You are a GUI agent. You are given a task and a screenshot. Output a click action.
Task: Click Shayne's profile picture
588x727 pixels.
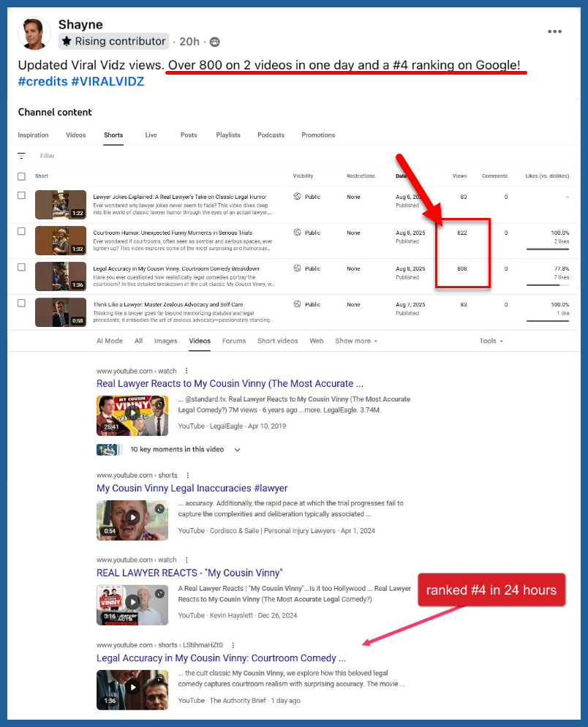pos(34,34)
